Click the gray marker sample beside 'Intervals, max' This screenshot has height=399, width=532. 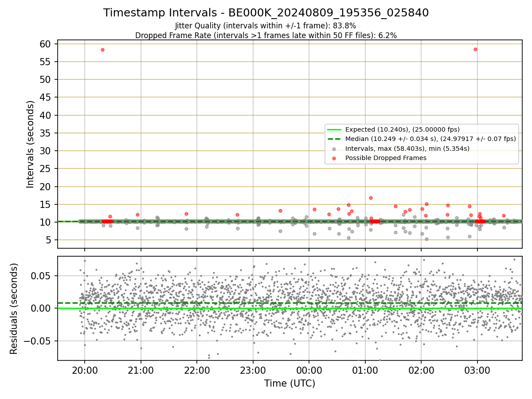pos(334,149)
